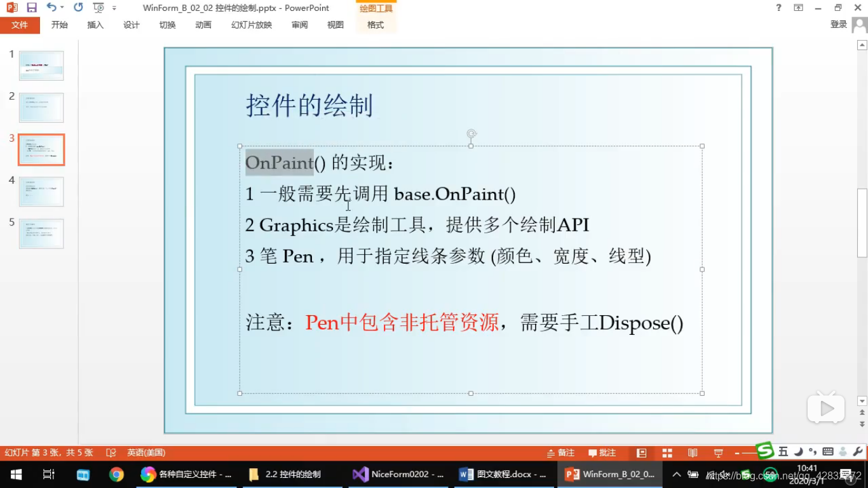This screenshot has width=868, height=488.
Task: Toggle Sogou moon half/full-width icon
Action: pyautogui.click(x=798, y=452)
